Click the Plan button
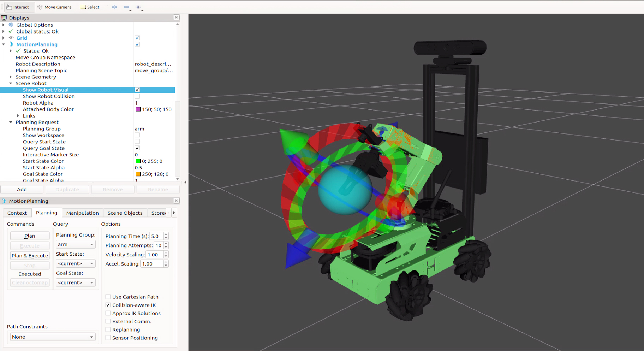 (30, 236)
